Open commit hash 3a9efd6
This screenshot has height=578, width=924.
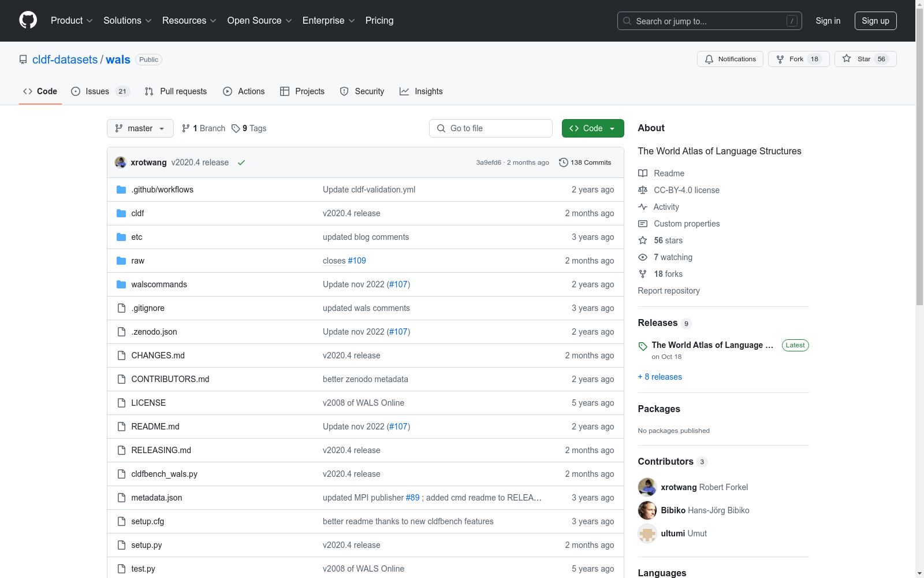point(489,162)
